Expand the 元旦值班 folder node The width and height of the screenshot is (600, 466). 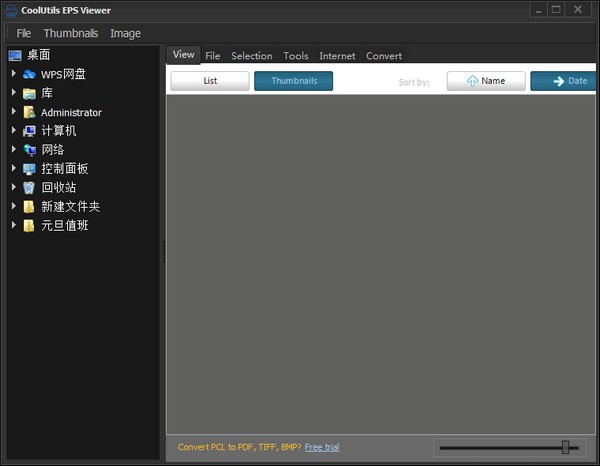tap(14, 225)
